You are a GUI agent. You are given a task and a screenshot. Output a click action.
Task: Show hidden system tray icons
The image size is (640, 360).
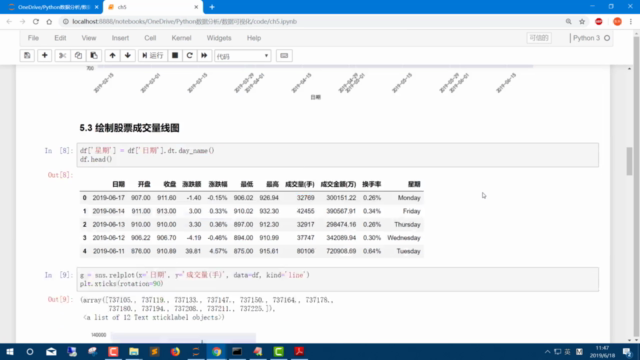click(x=547, y=351)
